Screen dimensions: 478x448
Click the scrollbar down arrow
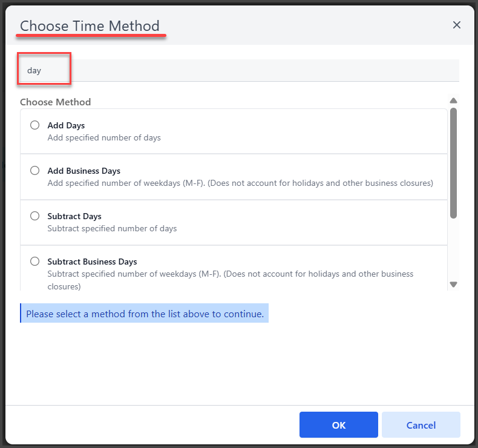(x=453, y=285)
